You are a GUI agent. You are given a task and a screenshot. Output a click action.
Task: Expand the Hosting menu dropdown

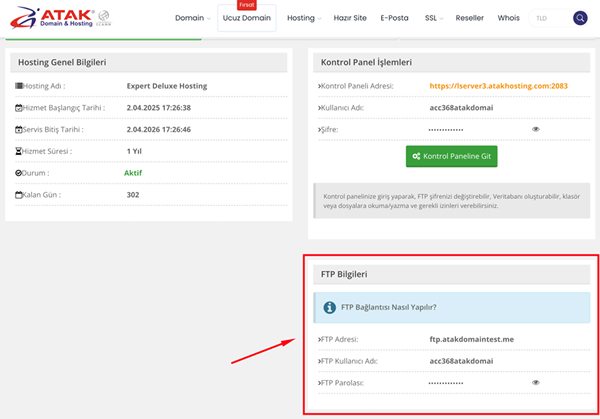pos(304,18)
